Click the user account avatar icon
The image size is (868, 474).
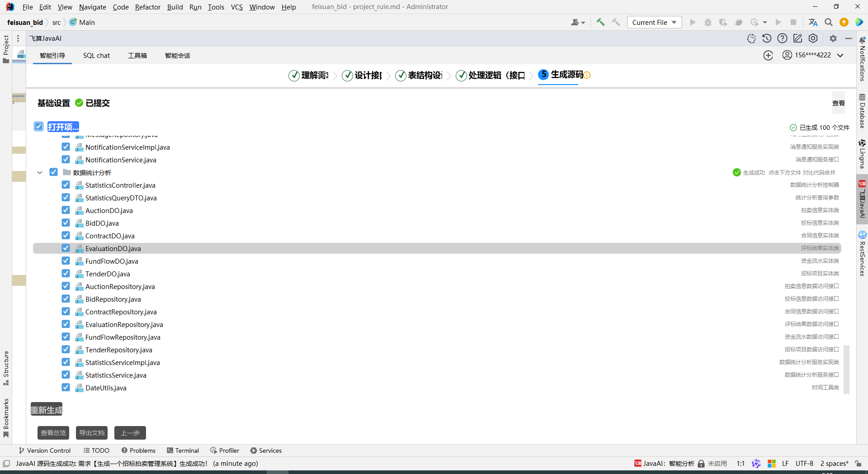[x=787, y=55]
